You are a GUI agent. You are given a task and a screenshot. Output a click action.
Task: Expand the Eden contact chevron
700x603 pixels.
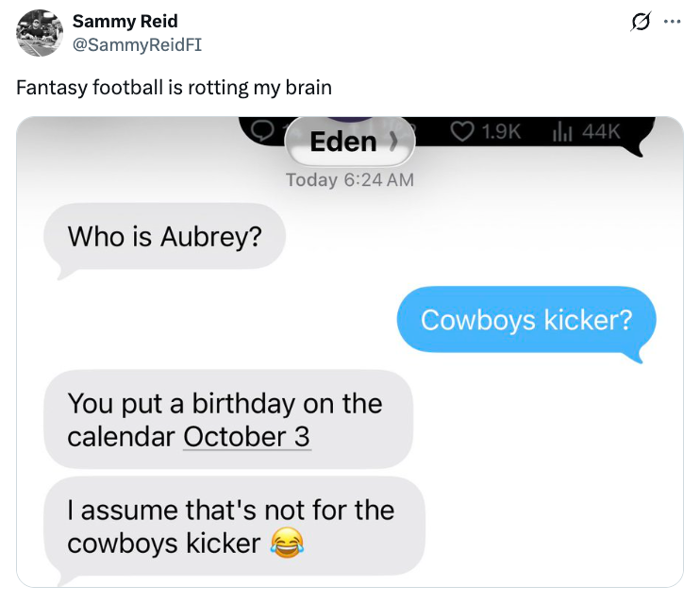click(393, 142)
